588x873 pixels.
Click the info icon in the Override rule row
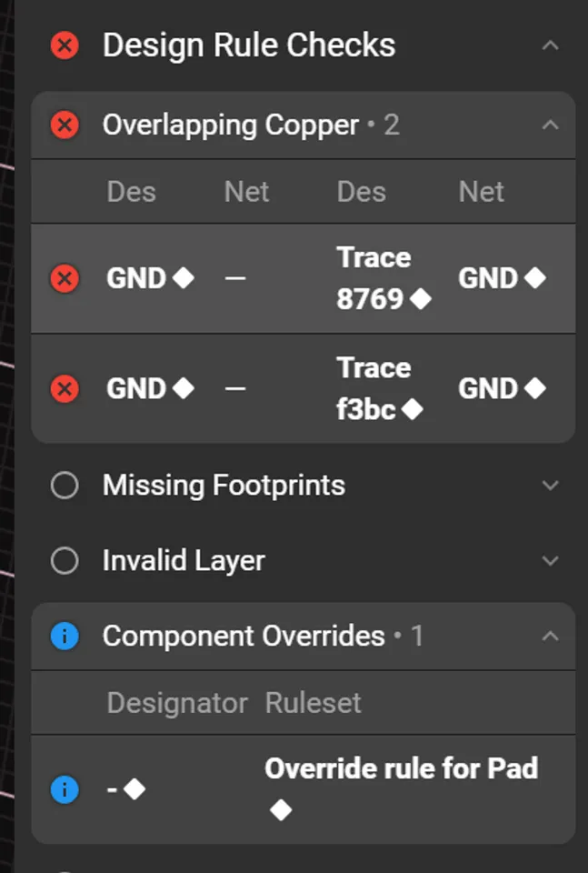point(65,789)
